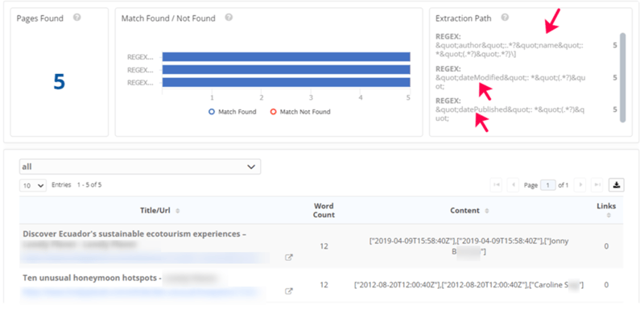
Task: Toggle the Match Found legend item
Action: (233, 112)
